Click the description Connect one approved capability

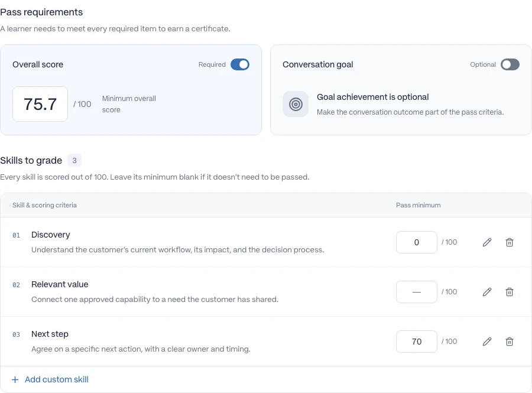pos(155,300)
